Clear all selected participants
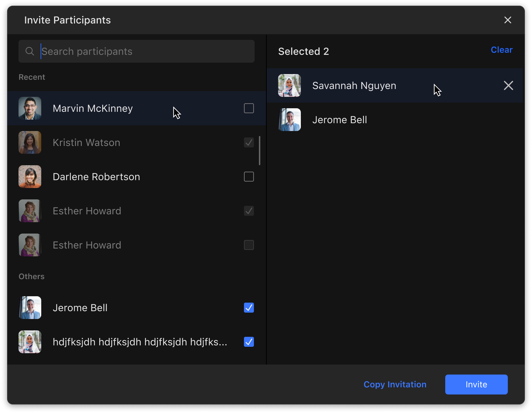The width and height of the screenshot is (532, 413). (501, 50)
